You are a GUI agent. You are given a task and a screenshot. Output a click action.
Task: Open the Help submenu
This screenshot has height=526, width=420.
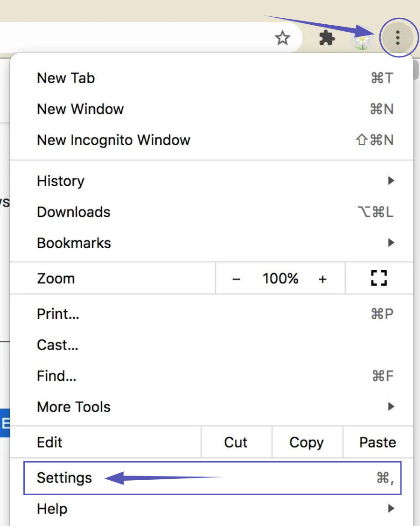click(210, 508)
